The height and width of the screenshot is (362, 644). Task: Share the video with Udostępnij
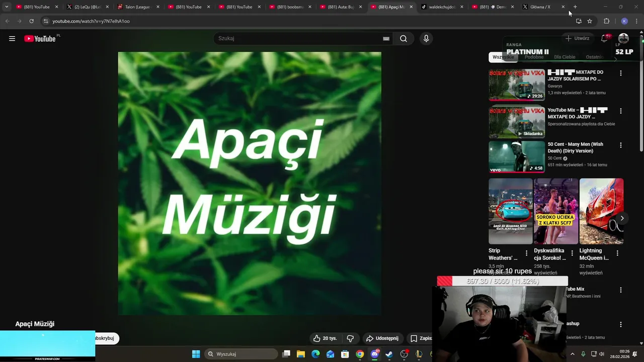(x=382, y=338)
